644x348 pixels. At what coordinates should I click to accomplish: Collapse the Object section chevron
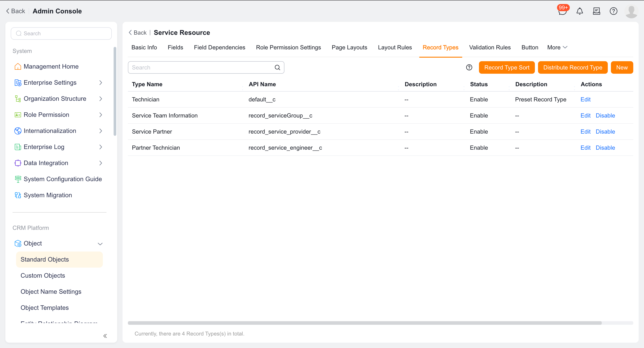tap(100, 244)
